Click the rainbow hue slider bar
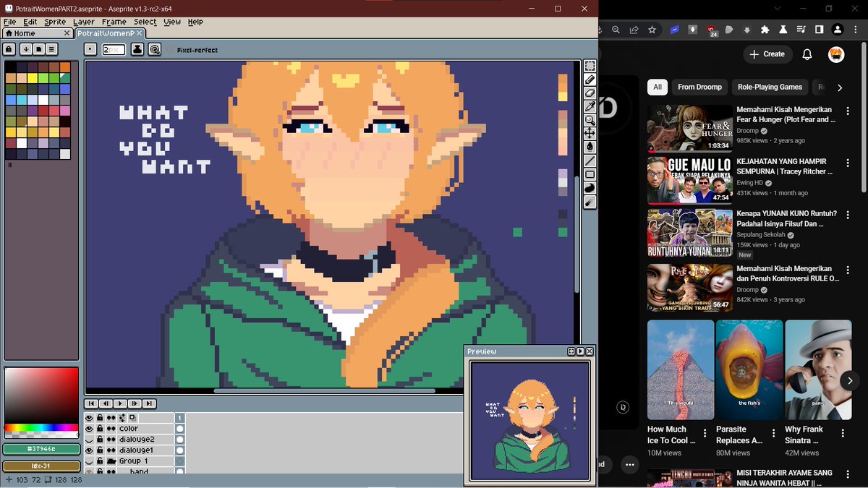The width and height of the screenshot is (868, 488). click(41, 428)
